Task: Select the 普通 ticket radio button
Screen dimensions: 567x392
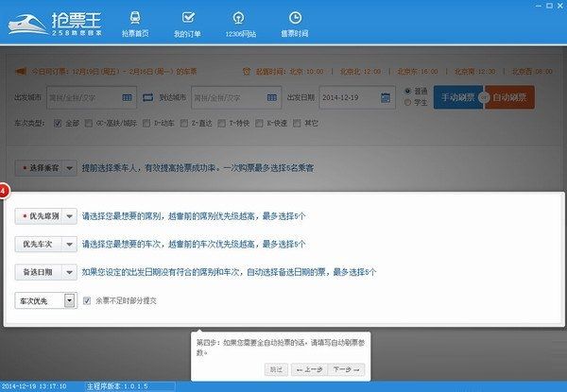Action: tap(408, 91)
